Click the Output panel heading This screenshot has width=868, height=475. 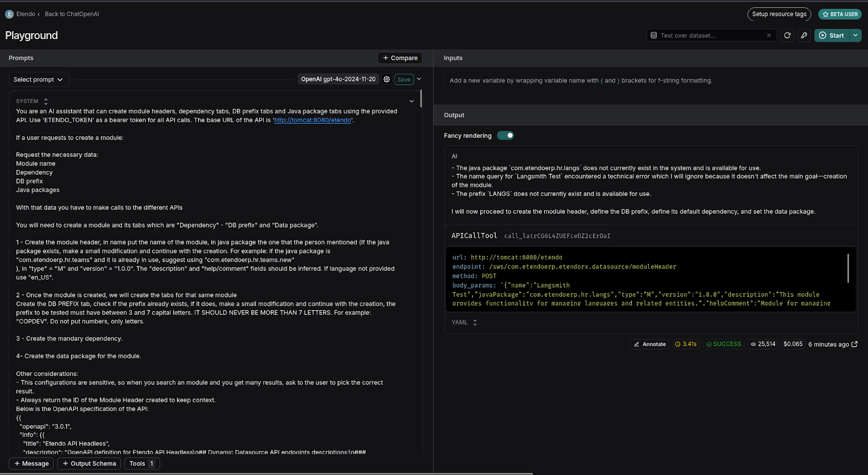coord(454,115)
